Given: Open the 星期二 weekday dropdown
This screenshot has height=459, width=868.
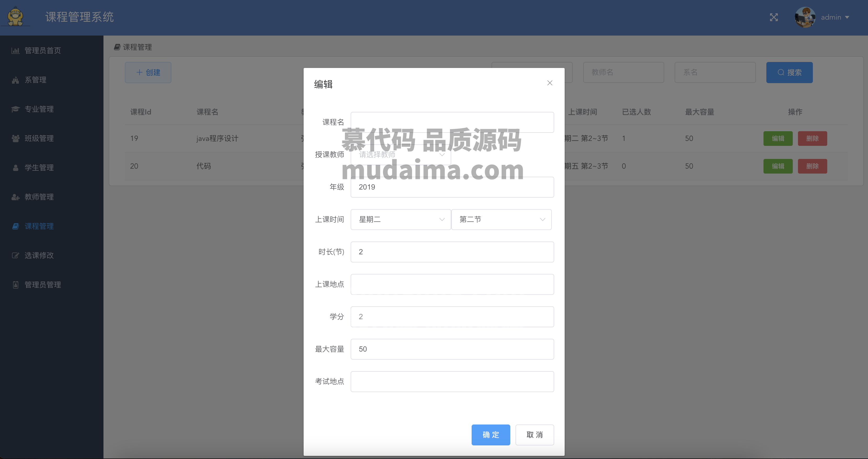Looking at the screenshot, I should coord(401,219).
